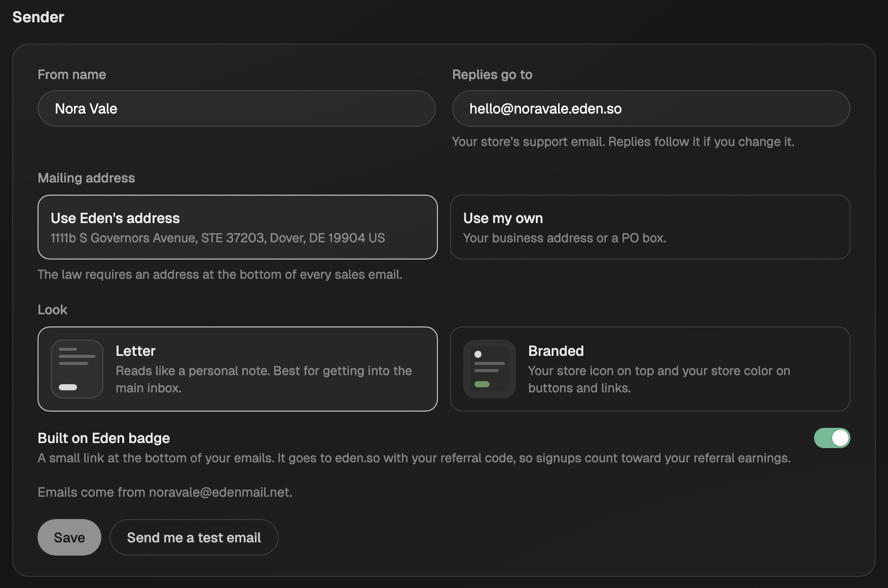The width and height of the screenshot is (888, 588).
Task: Click the Sender section heading
Action: [x=39, y=17]
